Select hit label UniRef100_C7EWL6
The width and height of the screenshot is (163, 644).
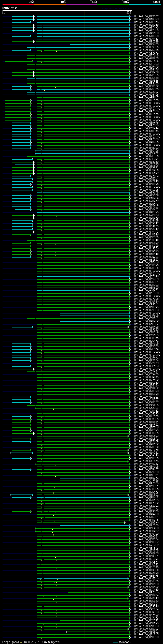[146, 263]
